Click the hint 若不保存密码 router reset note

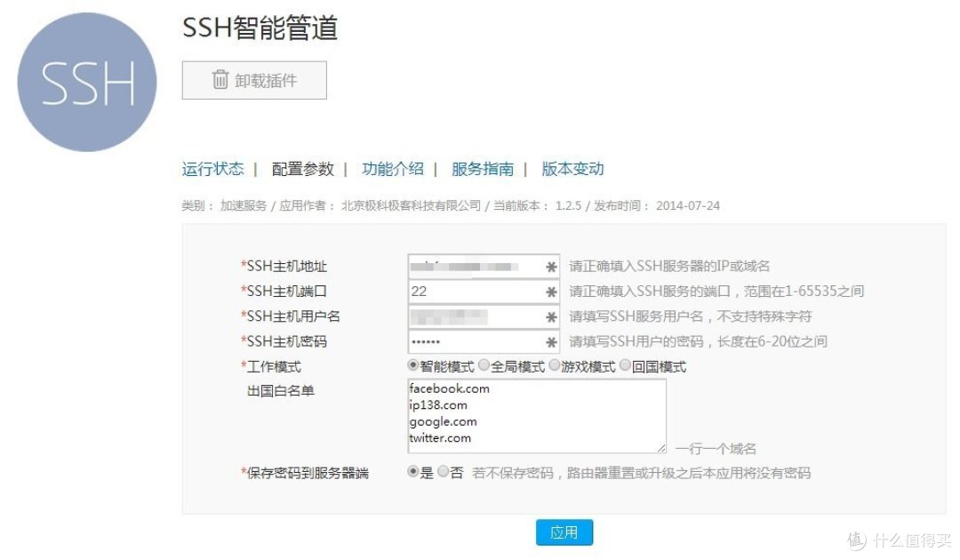[641, 473]
